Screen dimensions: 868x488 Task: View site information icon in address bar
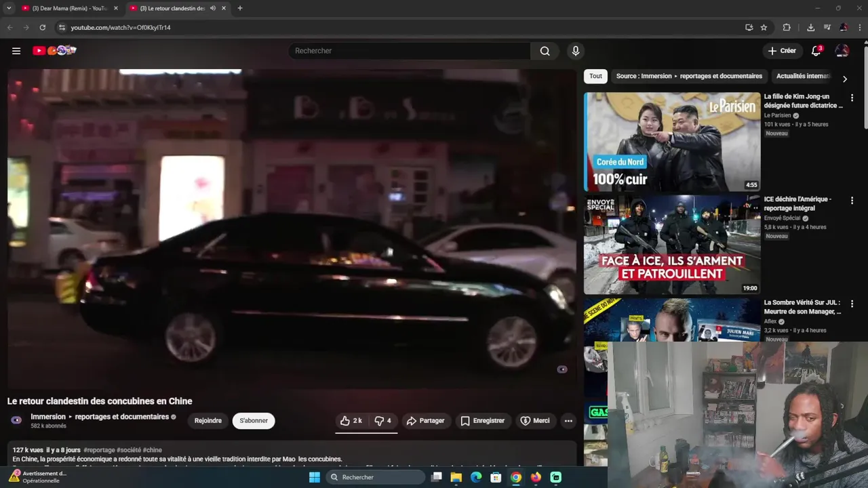coord(62,27)
